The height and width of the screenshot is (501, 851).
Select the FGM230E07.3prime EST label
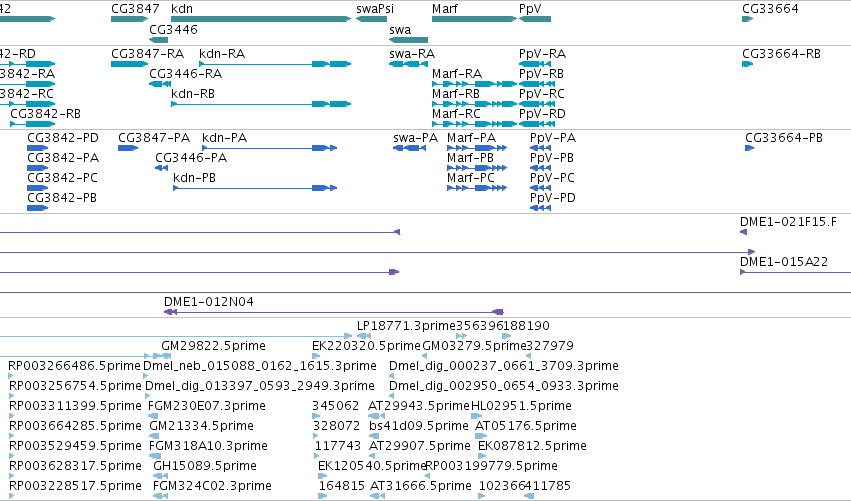207,406
